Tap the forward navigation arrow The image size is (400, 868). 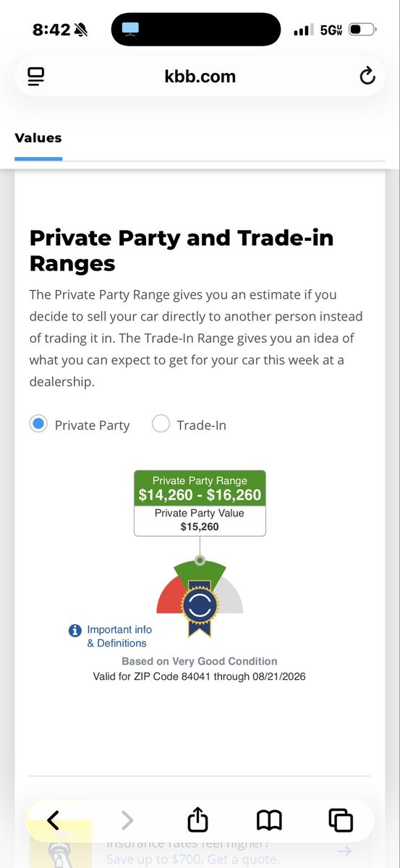[127, 820]
